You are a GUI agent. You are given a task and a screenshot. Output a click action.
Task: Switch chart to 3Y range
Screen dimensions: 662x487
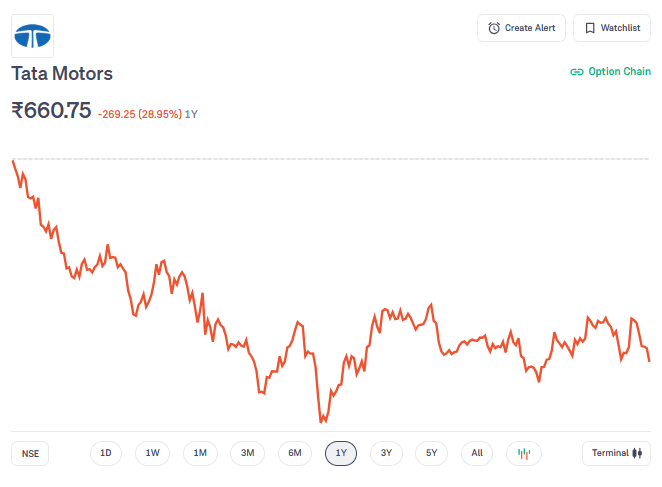point(387,453)
